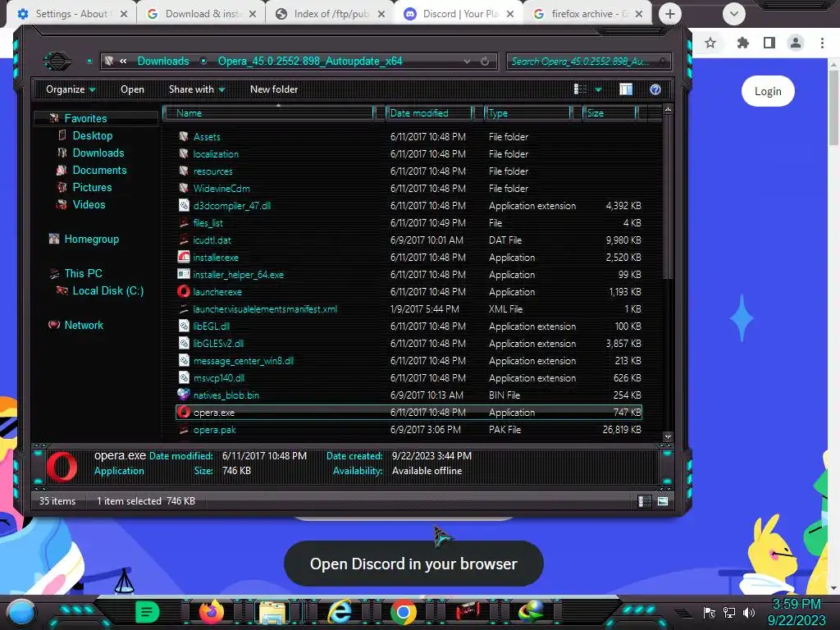Switch to Settings - About tab
Viewport: 840px width, 630px height.
coord(71,14)
